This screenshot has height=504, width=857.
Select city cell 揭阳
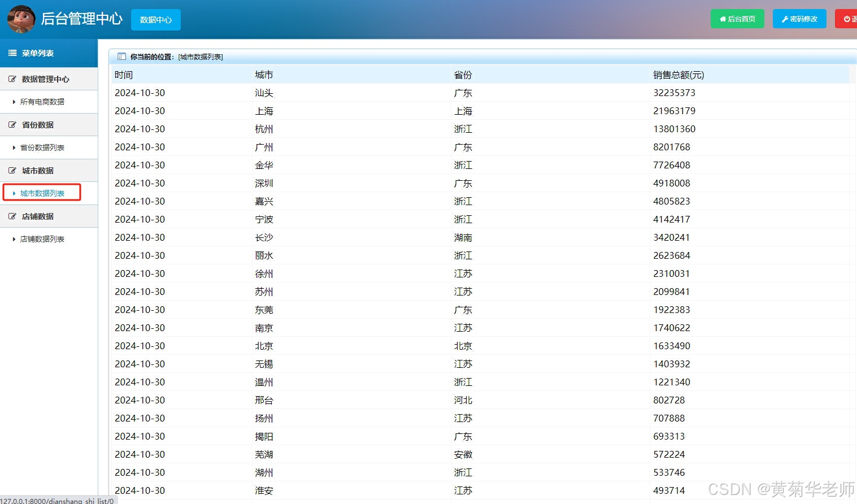(264, 436)
